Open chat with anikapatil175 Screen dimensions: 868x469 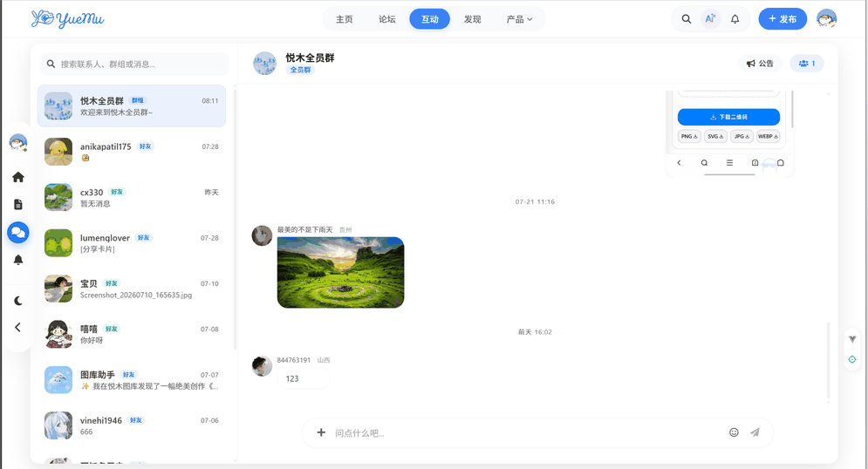pyautogui.click(x=132, y=152)
